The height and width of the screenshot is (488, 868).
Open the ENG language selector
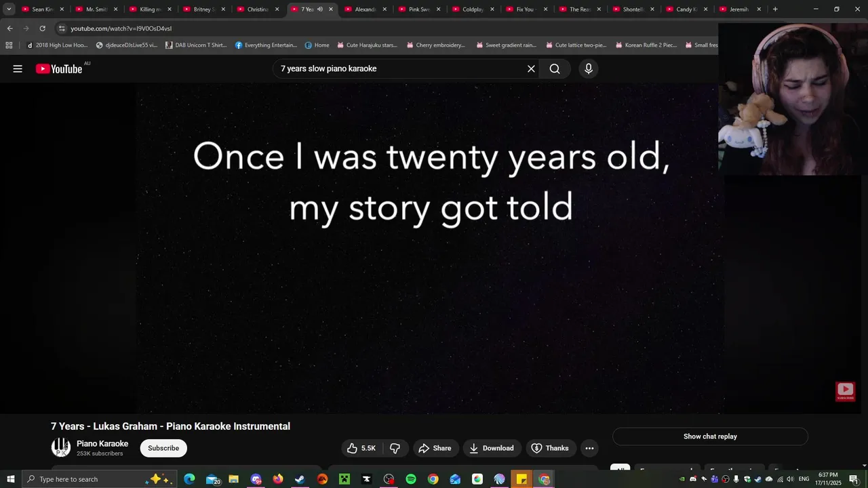(804, 479)
